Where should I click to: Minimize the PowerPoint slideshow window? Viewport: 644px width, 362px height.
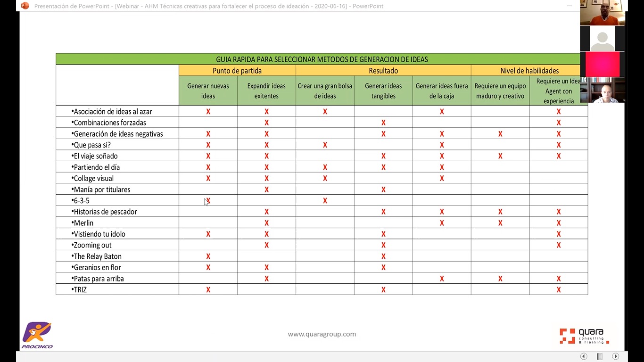(x=570, y=6)
